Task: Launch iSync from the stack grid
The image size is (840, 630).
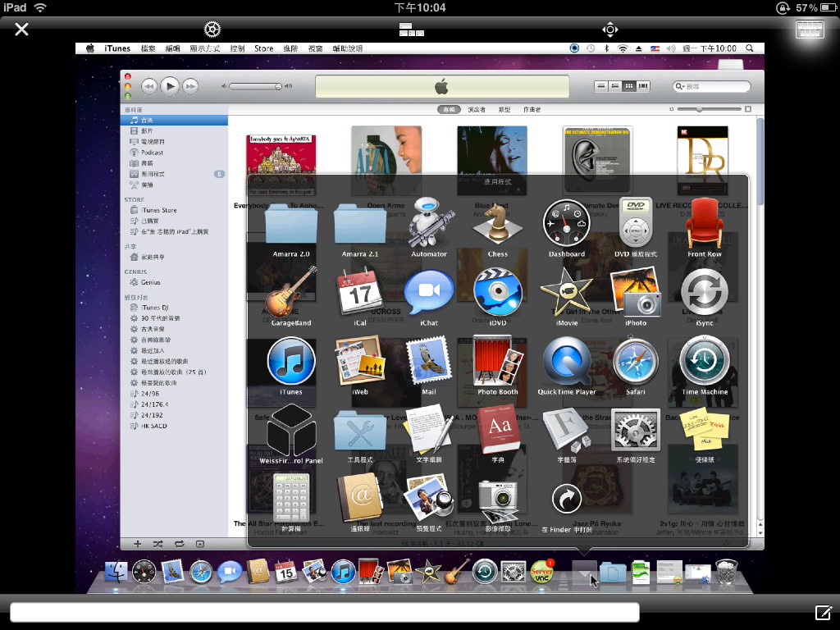Action: 705,293
